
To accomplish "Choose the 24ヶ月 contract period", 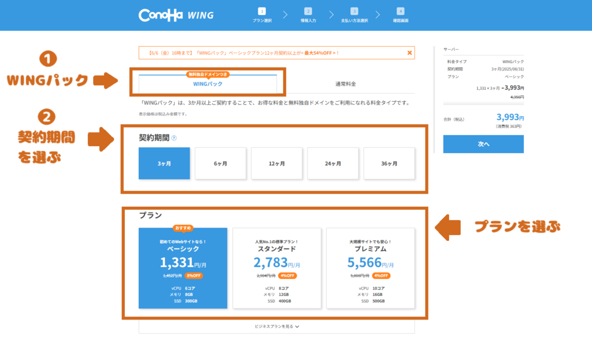I will click(x=333, y=164).
